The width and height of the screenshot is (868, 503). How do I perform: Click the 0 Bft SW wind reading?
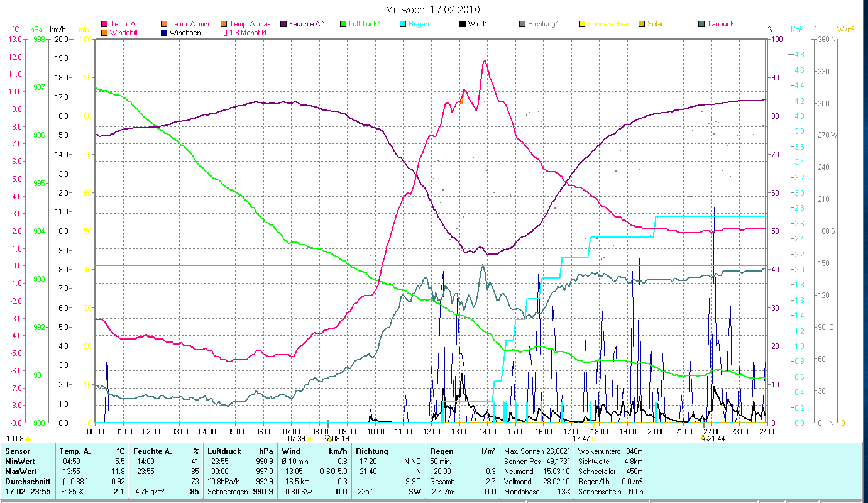[x=299, y=492]
